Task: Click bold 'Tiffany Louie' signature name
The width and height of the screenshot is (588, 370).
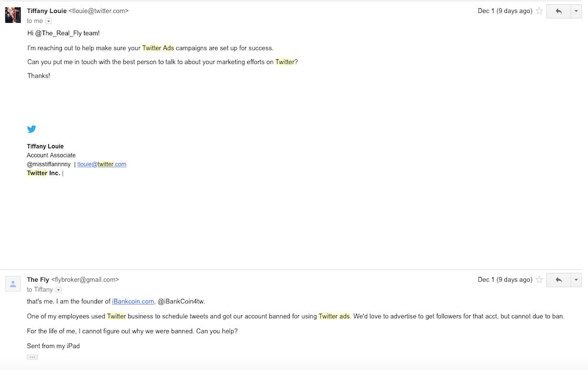Action: [x=45, y=146]
